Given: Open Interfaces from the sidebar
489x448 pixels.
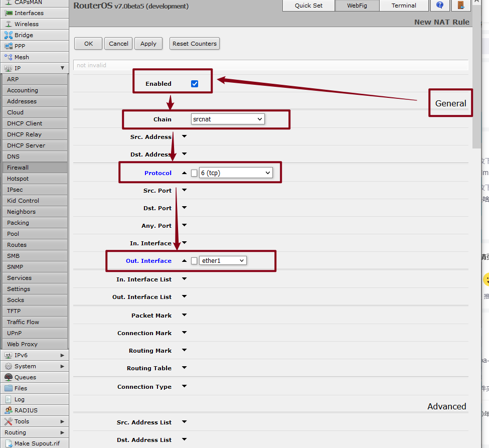Looking at the screenshot, I should 29,13.
